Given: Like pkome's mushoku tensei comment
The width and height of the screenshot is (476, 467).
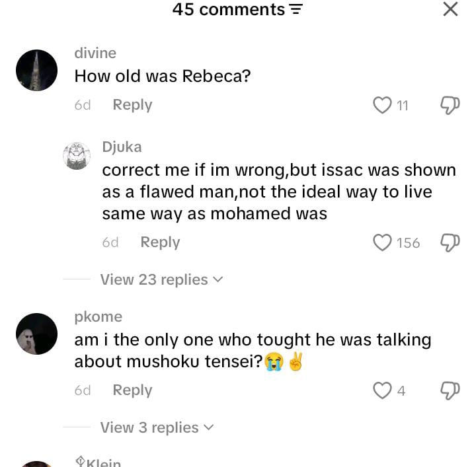Looking at the screenshot, I should (x=382, y=390).
